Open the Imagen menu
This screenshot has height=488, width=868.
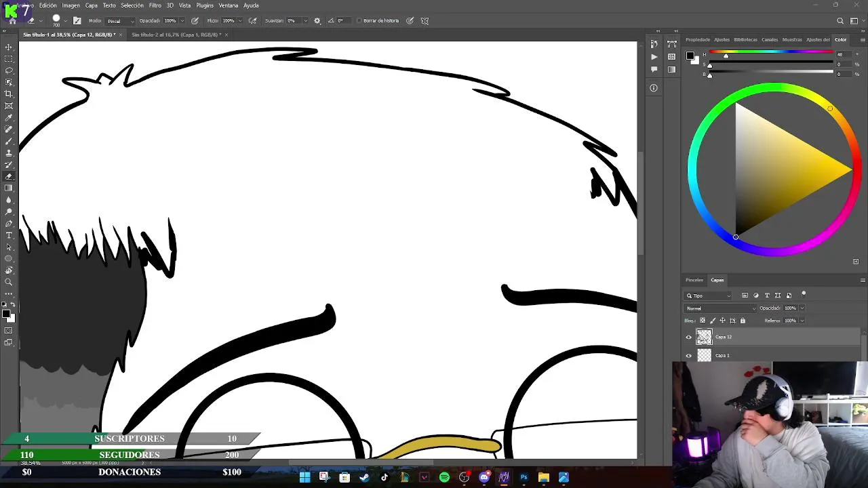[x=71, y=5]
